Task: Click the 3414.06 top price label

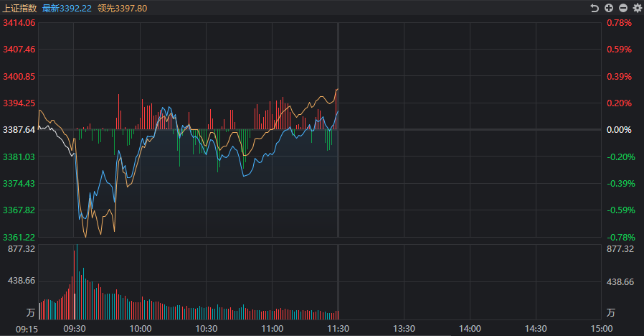Action: [19, 23]
